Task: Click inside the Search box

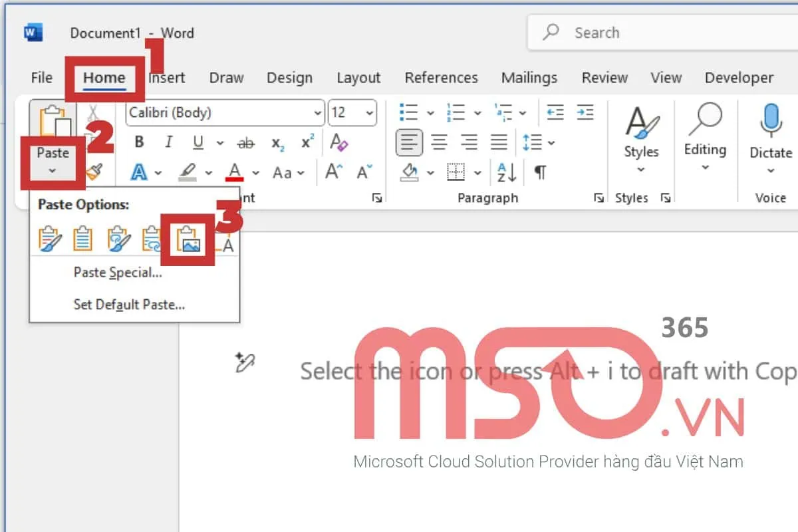Action: coord(632,32)
